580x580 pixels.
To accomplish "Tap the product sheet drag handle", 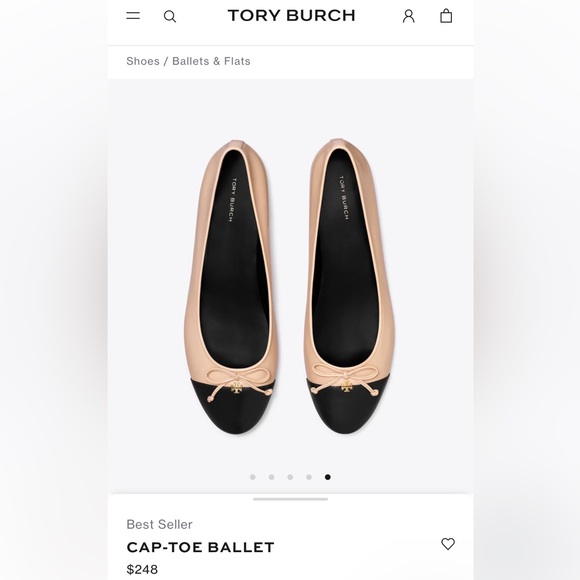I will pos(290,499).
